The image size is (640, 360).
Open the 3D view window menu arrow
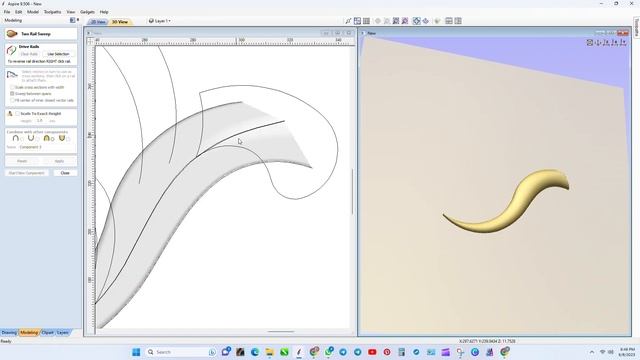pyautogui.click(x=363, y=33)
